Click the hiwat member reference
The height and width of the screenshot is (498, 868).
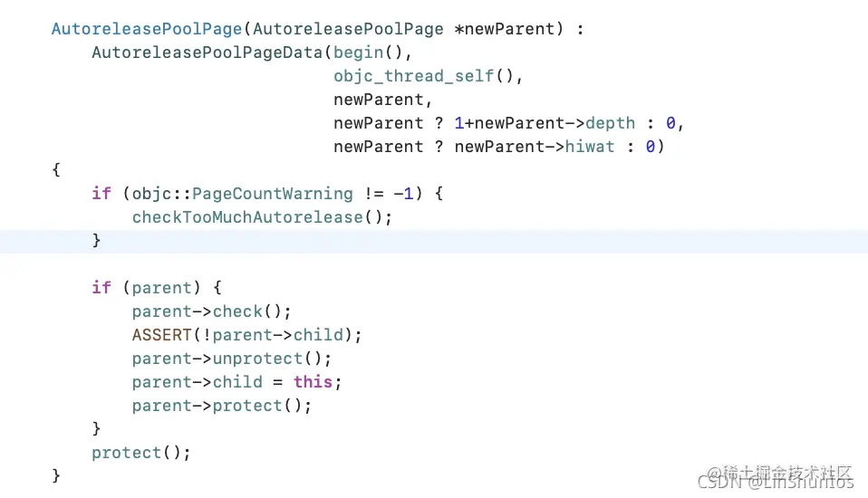(590, 147)
